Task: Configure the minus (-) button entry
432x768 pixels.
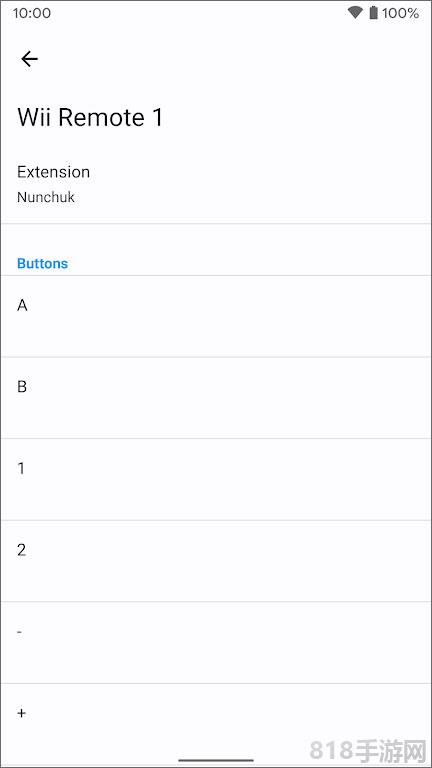Action: coord(216,643)
